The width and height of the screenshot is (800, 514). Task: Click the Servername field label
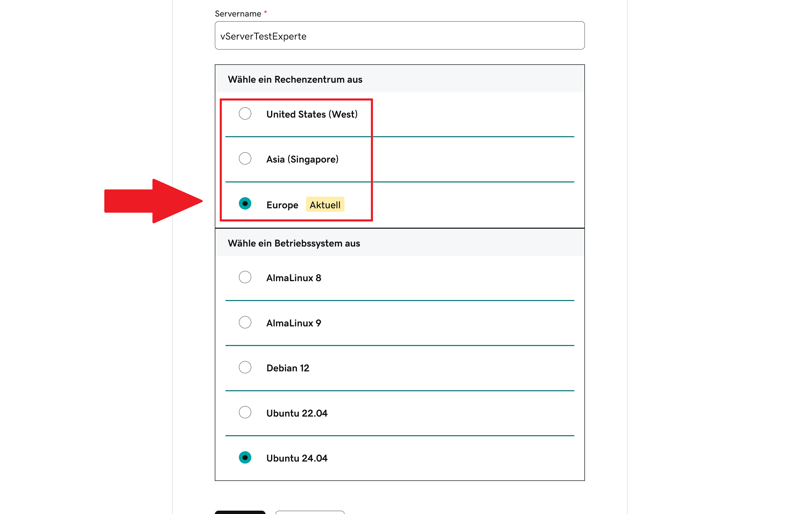pos(238,14)
